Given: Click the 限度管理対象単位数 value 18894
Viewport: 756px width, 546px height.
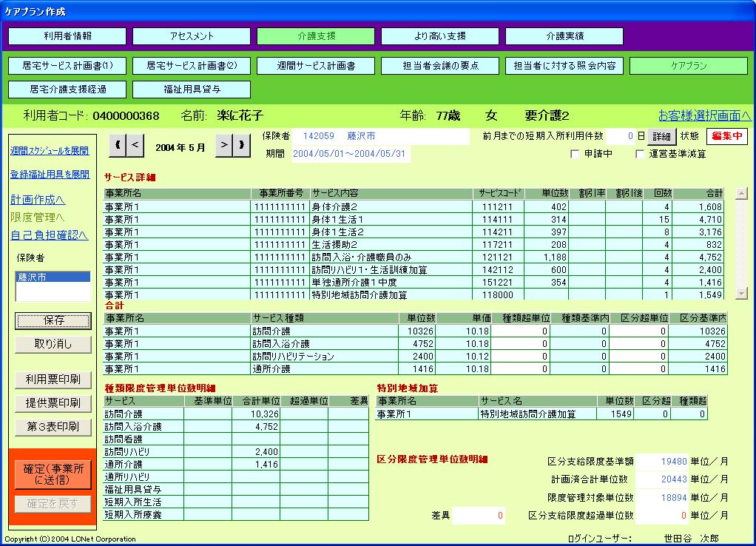Looking at the screenshot, I should tap(662, 498).
